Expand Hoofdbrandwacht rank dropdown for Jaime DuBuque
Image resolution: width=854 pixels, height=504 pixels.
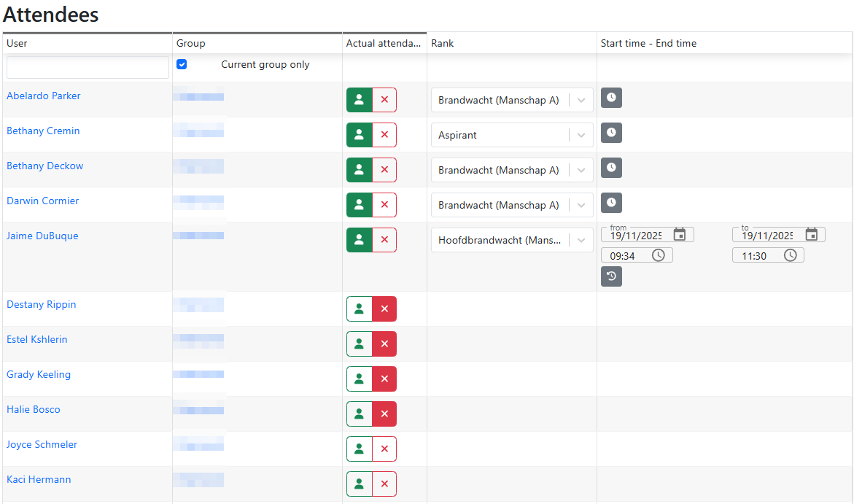pos(581,241)
